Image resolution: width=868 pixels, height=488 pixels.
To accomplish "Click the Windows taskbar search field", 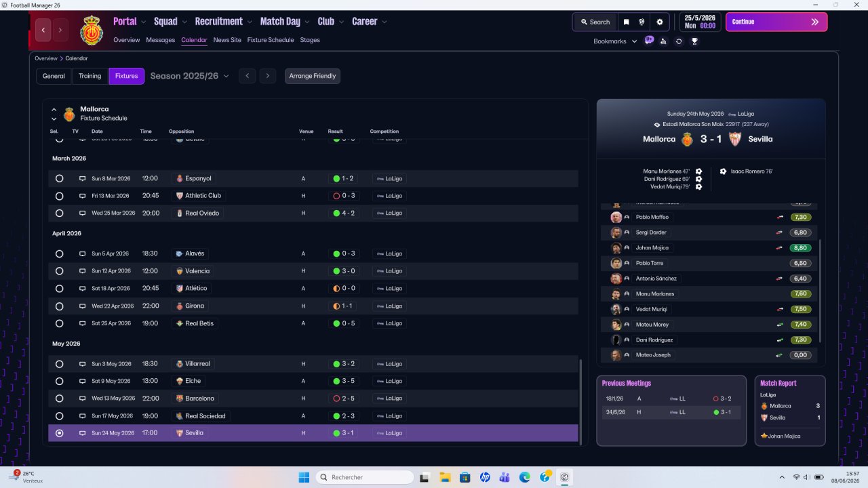I will pyautogui.click(x=365, y=477).
